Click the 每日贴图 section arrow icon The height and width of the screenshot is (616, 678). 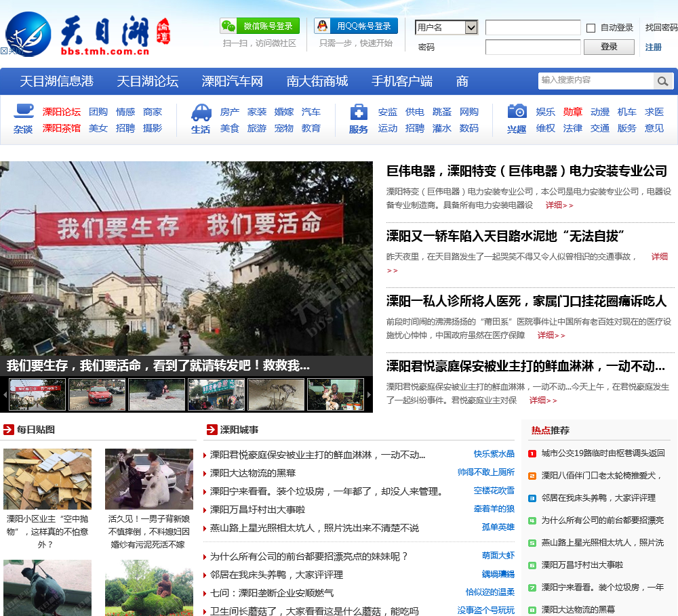9,430
